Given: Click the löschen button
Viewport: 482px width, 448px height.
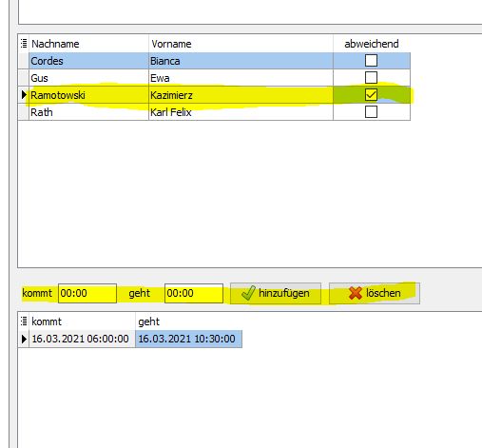Looking at the screenshot, I should (375, 293).
